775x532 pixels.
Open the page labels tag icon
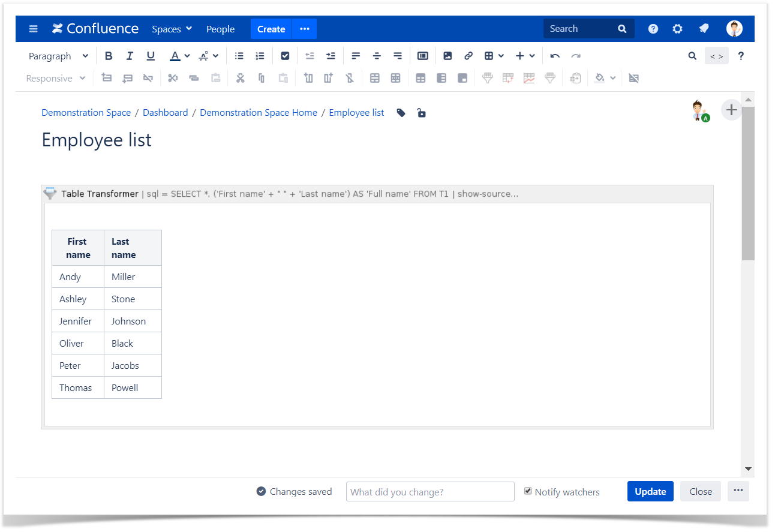coord(401,113)
